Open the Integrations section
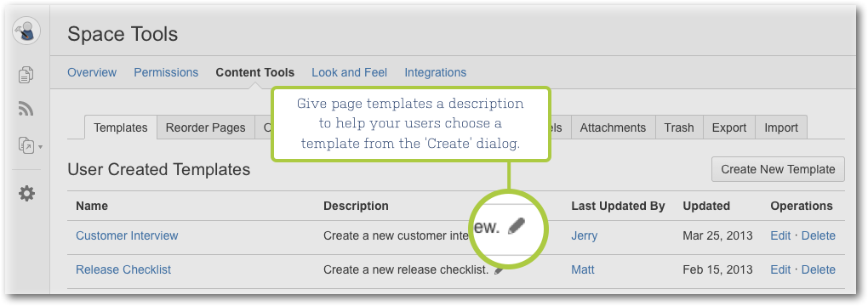868x306 pixels. click(436, 72)
